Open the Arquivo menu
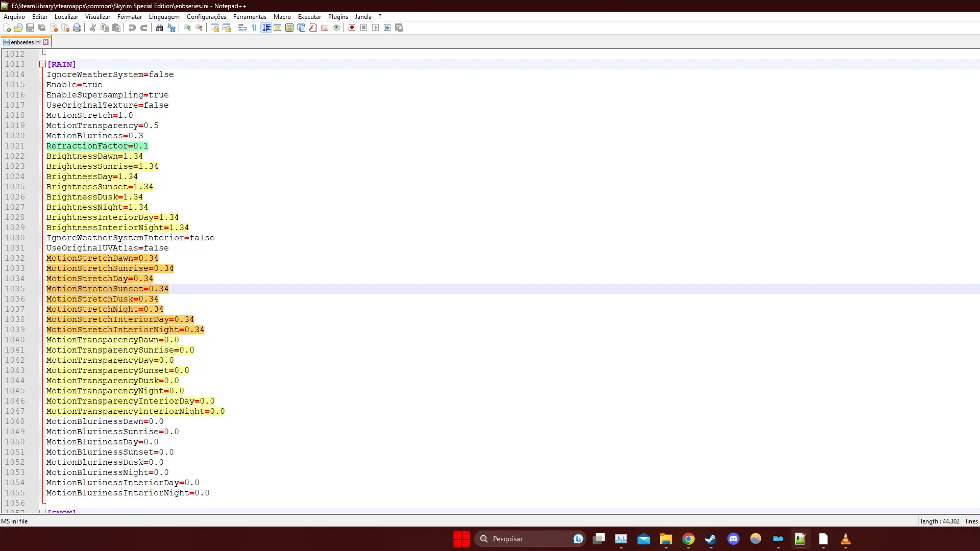980x551 pixels. point(14,17)
